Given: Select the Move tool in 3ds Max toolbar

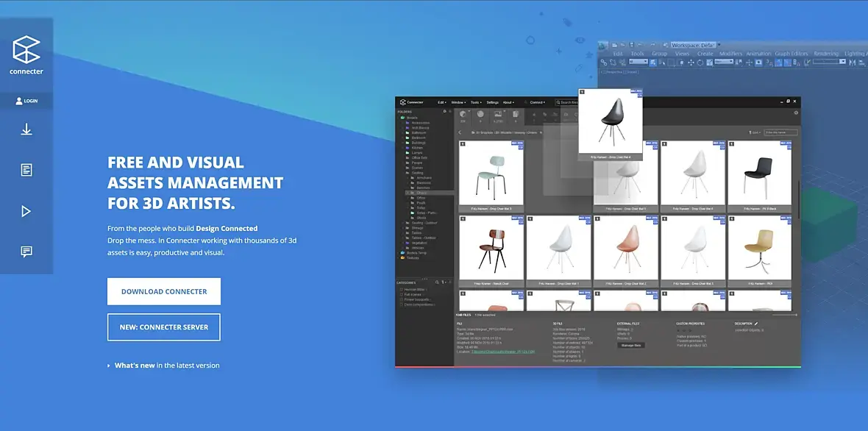Looking at the screenshot, I should [691, 63].
